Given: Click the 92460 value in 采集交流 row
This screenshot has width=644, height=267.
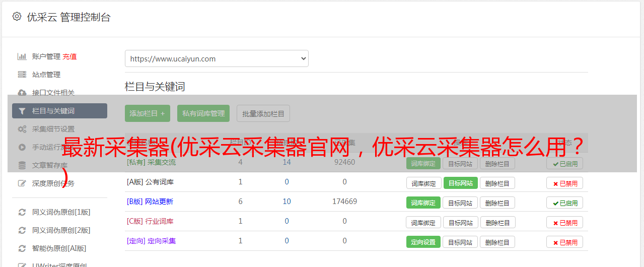Looking at the screenshot, I should click(344, 162).
